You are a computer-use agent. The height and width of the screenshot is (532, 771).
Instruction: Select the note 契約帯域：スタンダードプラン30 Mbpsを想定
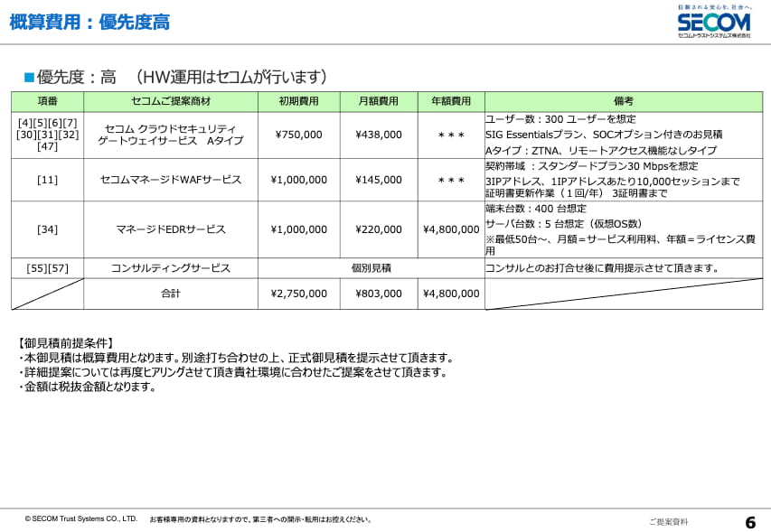[591, 166]
